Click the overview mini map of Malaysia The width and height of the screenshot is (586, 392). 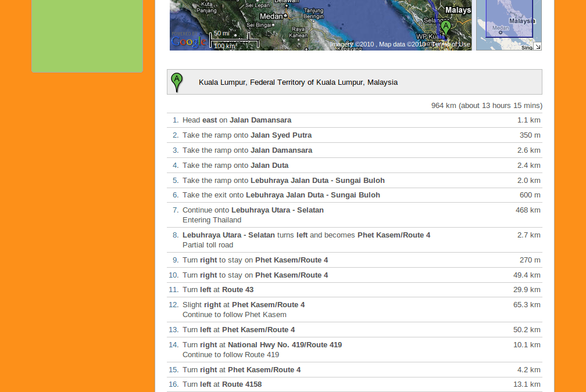(x=509, y=25)
